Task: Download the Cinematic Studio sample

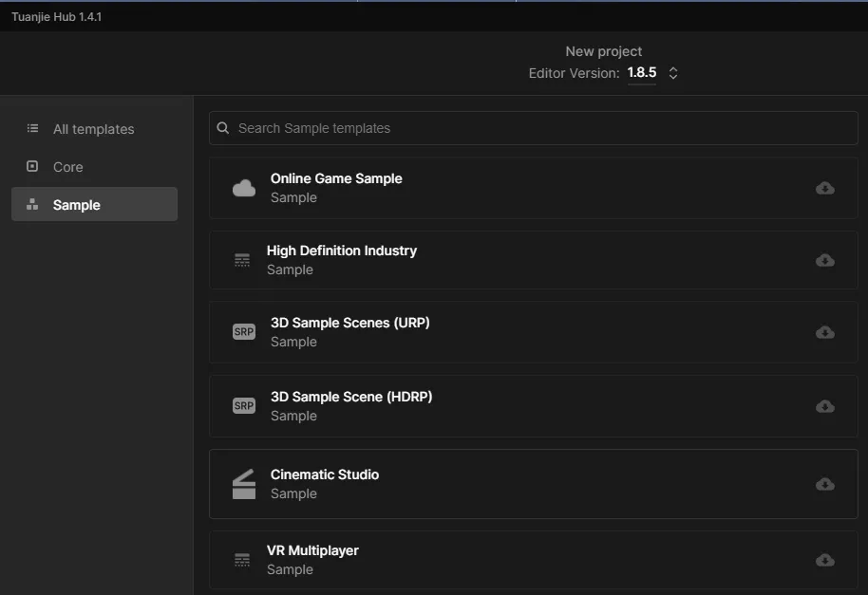Action: (824, 484)
